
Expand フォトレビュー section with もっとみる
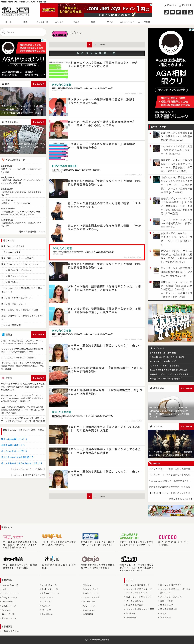coord(38,122)
